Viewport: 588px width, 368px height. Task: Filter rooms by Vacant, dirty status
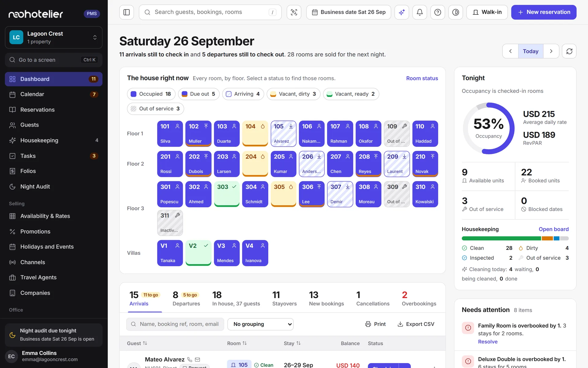[x=293, y=94]
